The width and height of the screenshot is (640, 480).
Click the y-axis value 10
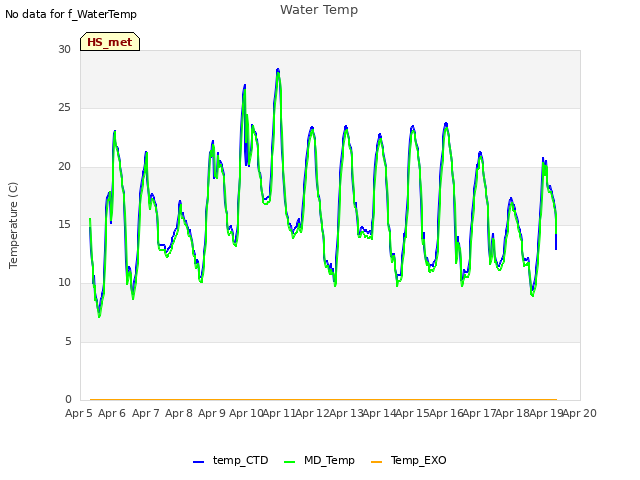pos(64,282)
